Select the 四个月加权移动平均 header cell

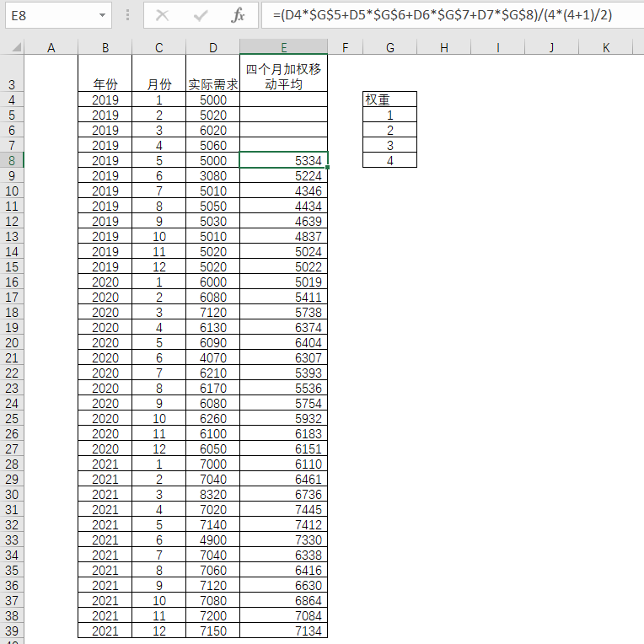tap(283, 75)
